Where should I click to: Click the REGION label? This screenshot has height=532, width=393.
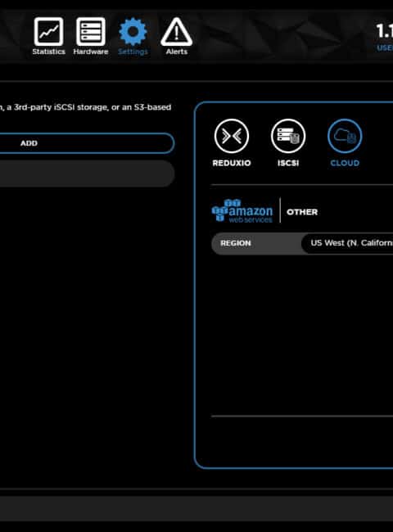[236, 243]
